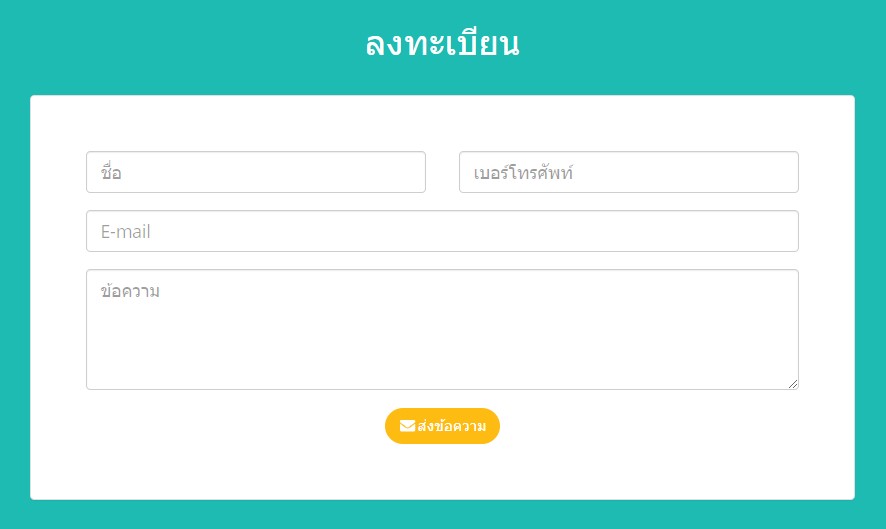The height and width of the screenshot is (529, 886).
Task: Focus the ชื่อ name input field
Action: click(256, 172)
